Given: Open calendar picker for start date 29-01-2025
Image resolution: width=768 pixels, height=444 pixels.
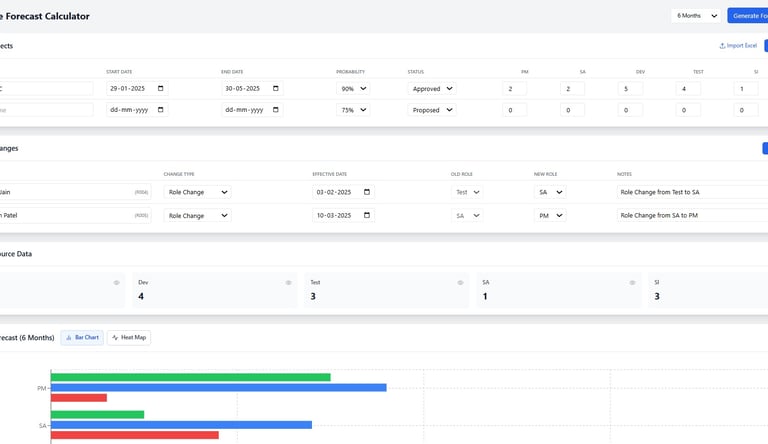Looking at the screenshot, I should (161, 88).
